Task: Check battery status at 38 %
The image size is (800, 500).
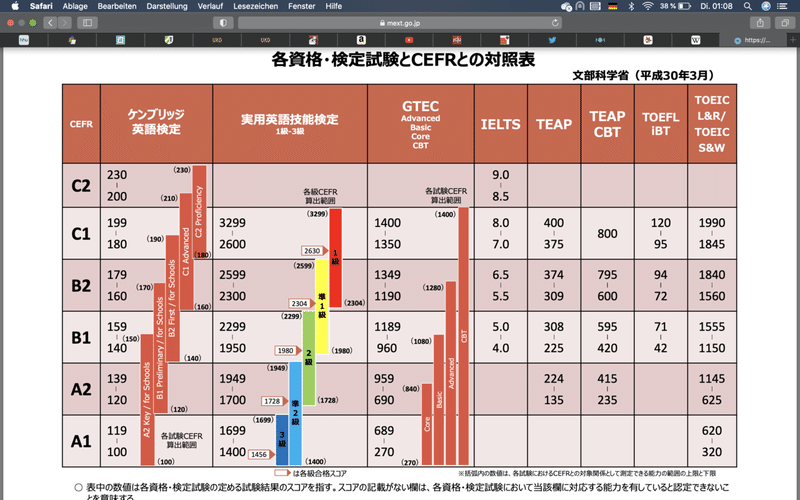Action: (675, 6)
